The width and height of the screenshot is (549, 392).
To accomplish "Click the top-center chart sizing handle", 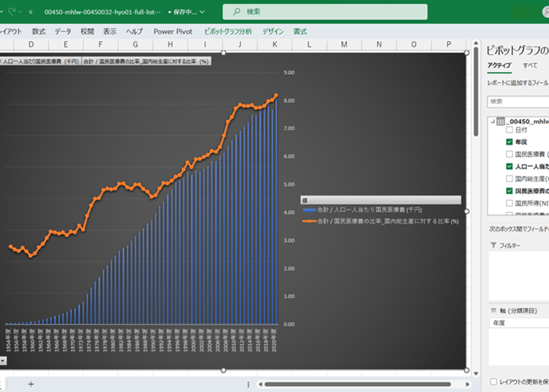I will [223, 53].
